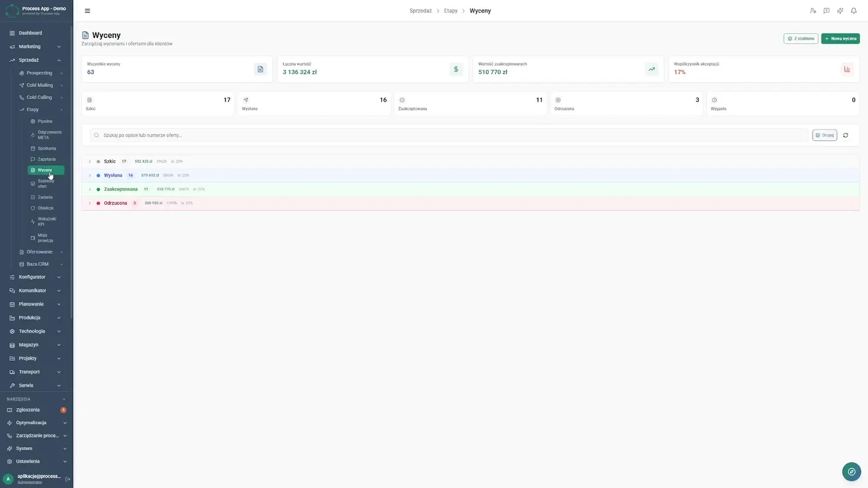The height and width of the screenshot is (488, 868).
Task: Click the Wskaźniki KPI icon
Action: pos(33,222)
